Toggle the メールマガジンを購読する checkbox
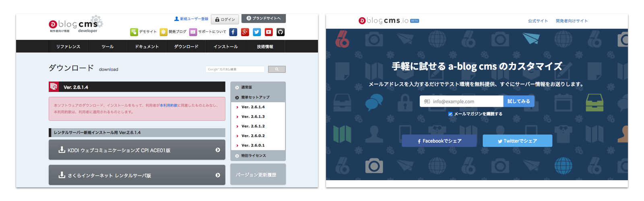The width and height of the screenshot is (644, 201). (x=450, y=114)
